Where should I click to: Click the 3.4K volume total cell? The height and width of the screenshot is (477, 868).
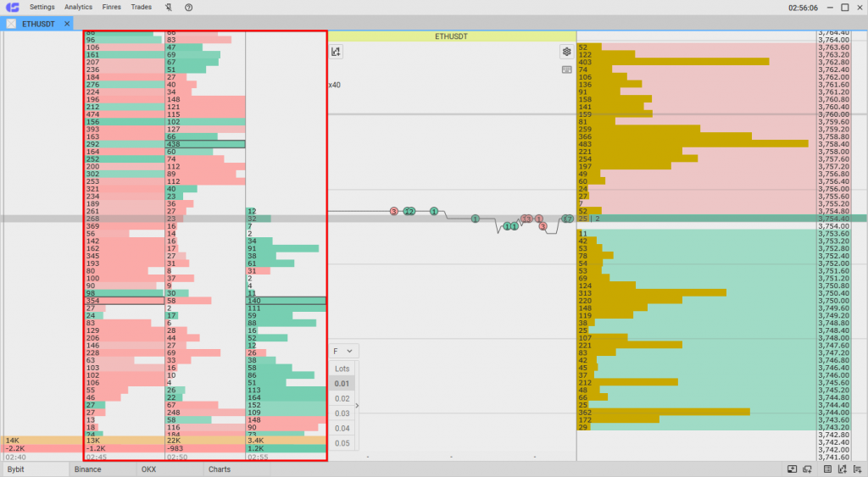click(x=286, y=441)
